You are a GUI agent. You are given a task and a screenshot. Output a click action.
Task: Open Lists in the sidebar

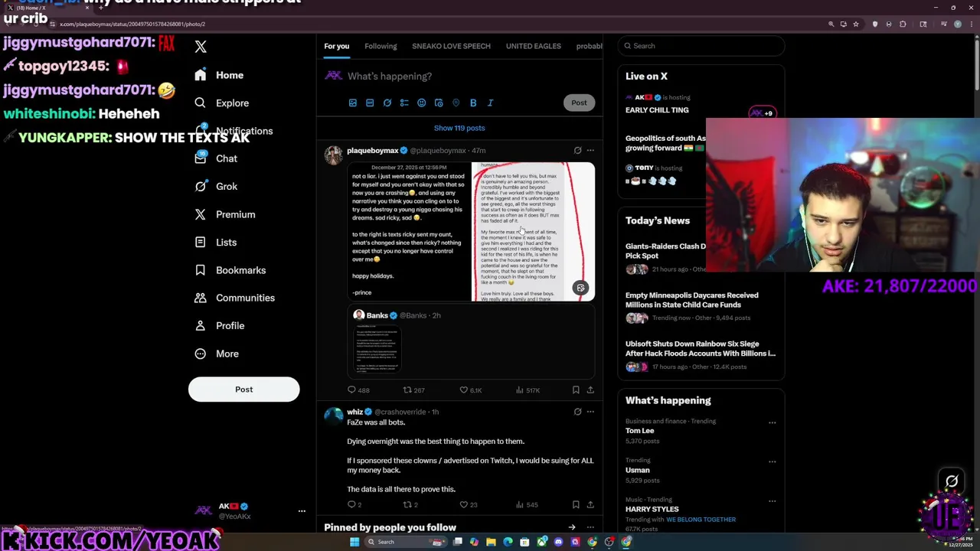coord(215,242)
